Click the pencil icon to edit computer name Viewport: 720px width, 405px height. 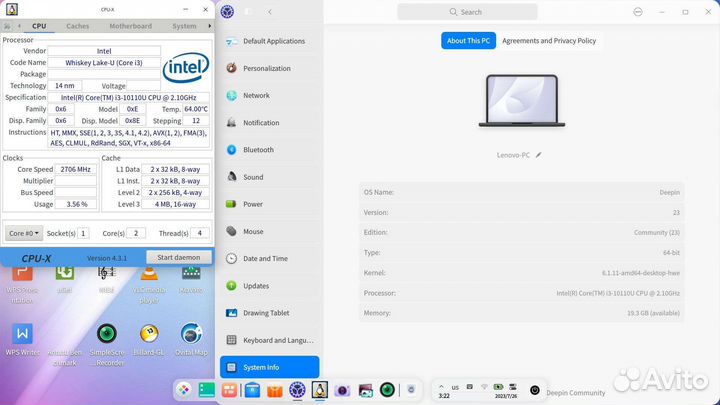(539, 155)
